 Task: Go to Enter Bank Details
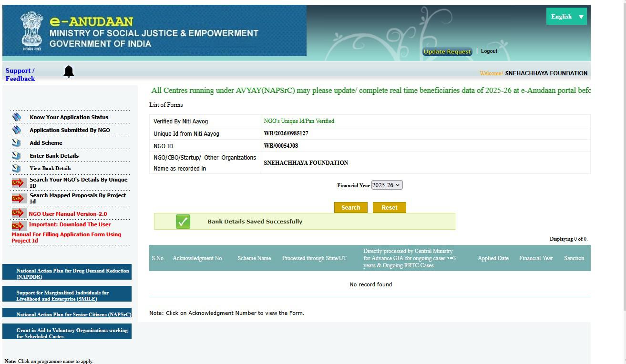point(54,156)
